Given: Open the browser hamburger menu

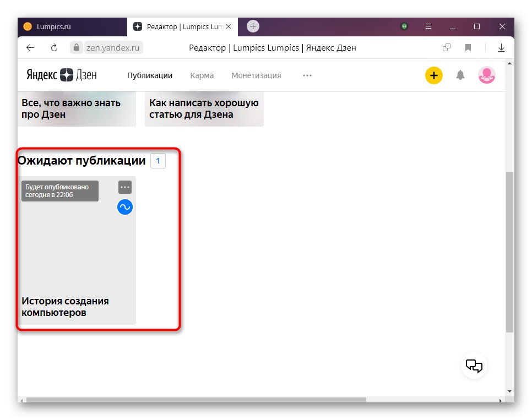Looking at the screenshot, I should (428, 26).
